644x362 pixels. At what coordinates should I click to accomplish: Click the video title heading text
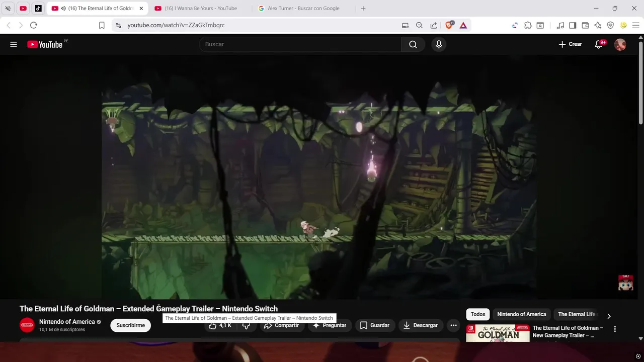click(148, 309)
